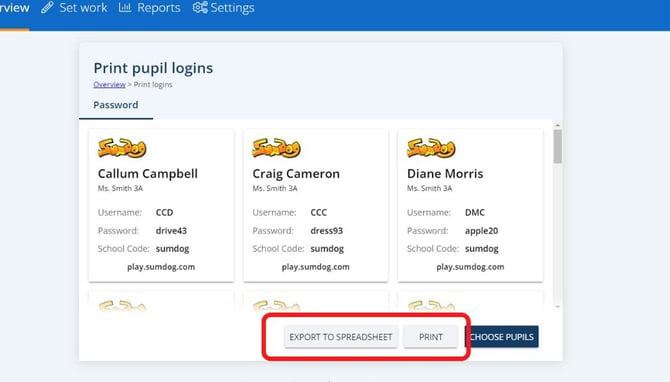The image size is (670, 382).
Task: Follow the Overview breadcrumb link
Action: click(109, 85)
